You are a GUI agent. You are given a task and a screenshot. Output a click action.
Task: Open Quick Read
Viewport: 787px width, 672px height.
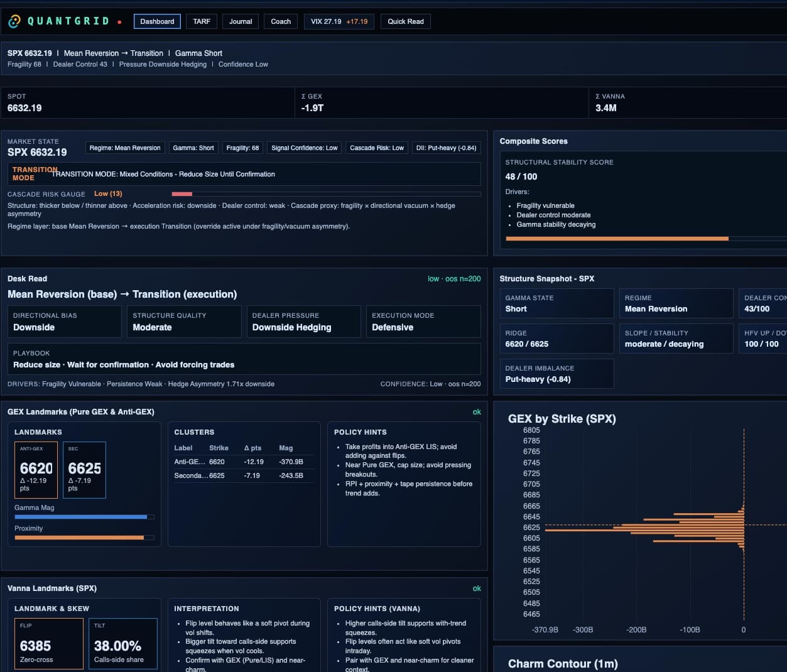(405, 21)
